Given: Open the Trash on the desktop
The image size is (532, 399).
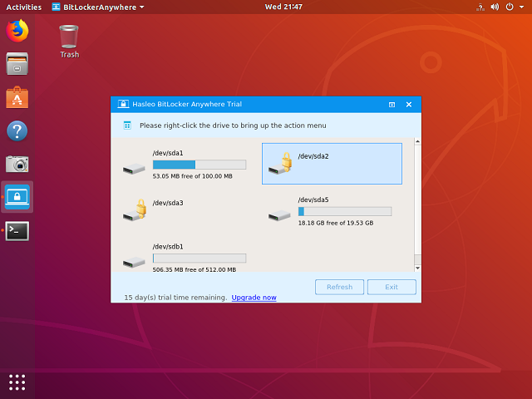Looking at the screenshot, I should tap(69, 37).
